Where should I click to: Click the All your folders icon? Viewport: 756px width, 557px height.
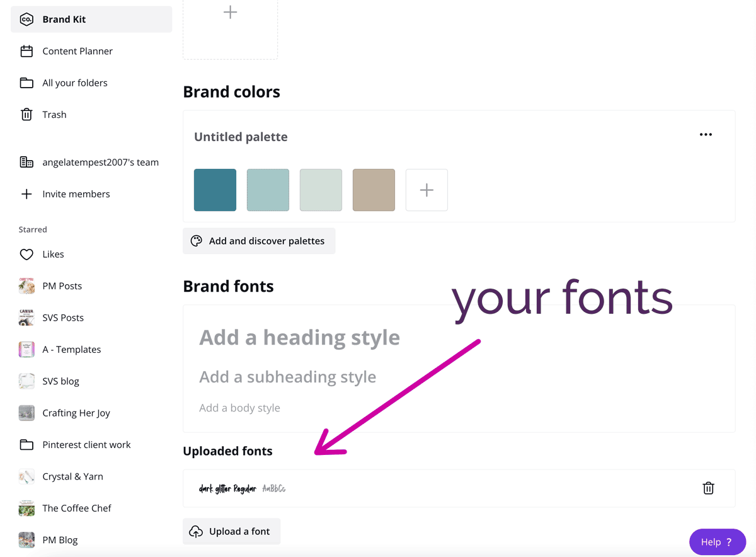click(x=26, y=83)
